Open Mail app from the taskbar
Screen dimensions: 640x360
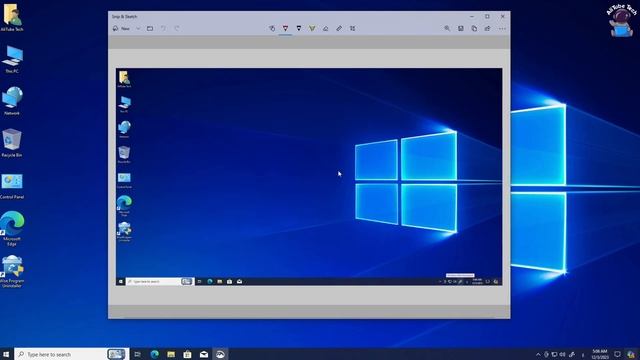coord(204,354)
